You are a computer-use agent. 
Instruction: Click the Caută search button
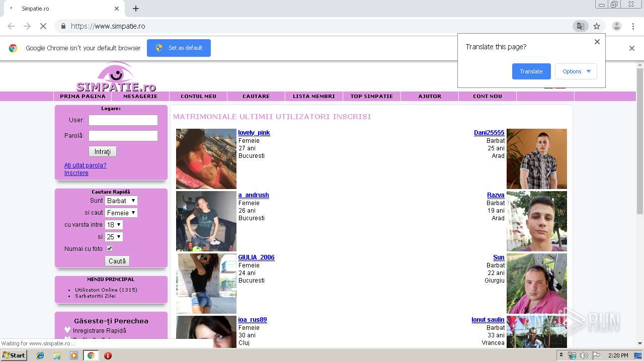pos(117,261)
